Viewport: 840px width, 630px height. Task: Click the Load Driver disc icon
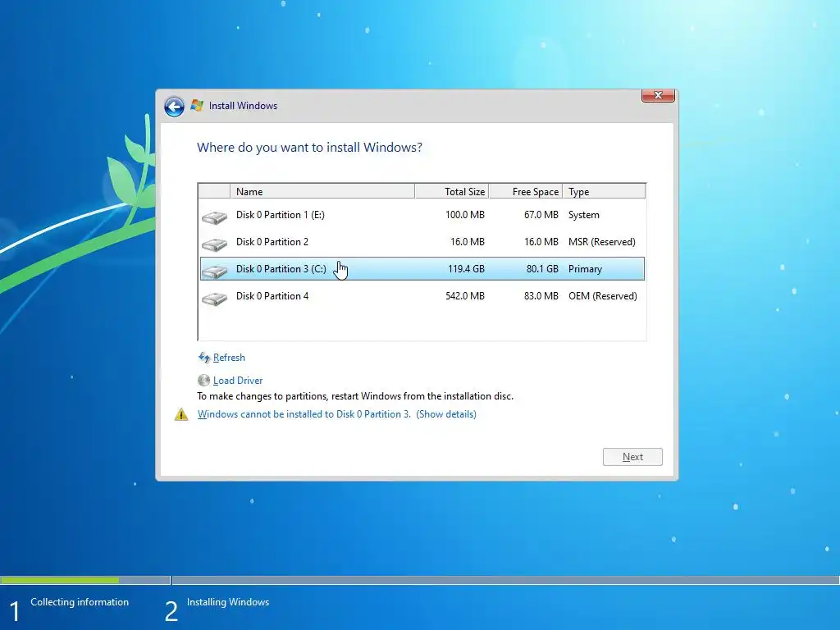click(203, 381)
